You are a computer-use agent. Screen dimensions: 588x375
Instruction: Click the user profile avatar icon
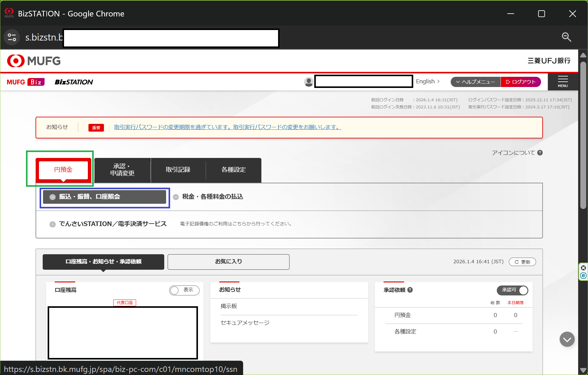coord(308,82)
